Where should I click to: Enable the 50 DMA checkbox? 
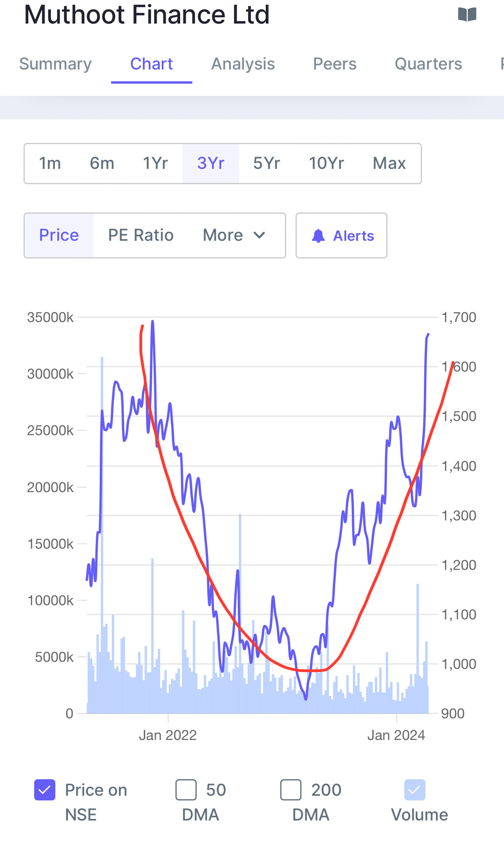click(x=186, y=790)
